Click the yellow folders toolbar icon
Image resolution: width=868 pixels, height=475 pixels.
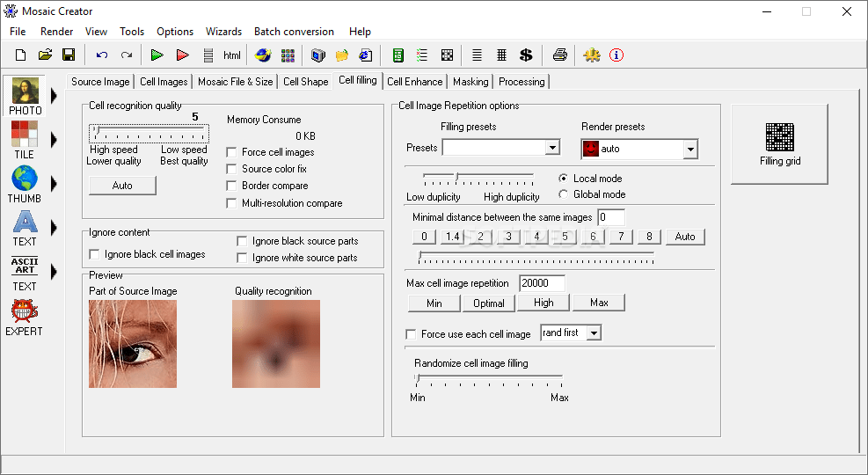341,55
